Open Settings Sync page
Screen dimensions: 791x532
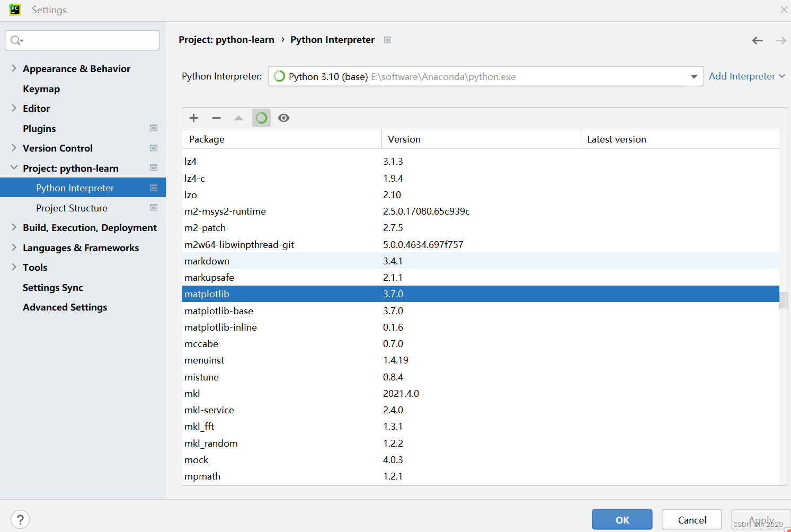tap(53, 288)
